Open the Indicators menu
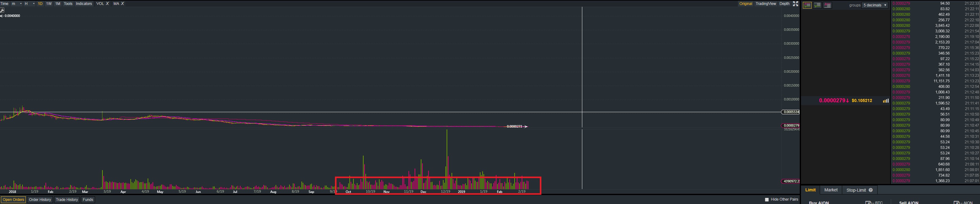The width and height of the screenshot is (980, 204). coord(84,3)
